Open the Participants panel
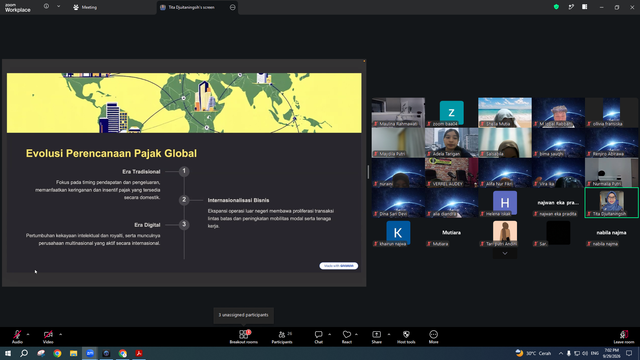640x360 pixels. pos(282,337)
